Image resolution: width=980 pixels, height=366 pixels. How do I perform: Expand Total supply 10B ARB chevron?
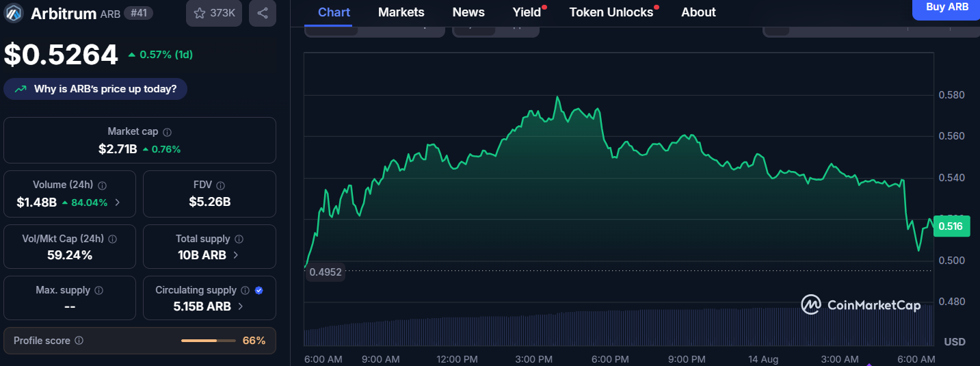(x=236, y=255)
